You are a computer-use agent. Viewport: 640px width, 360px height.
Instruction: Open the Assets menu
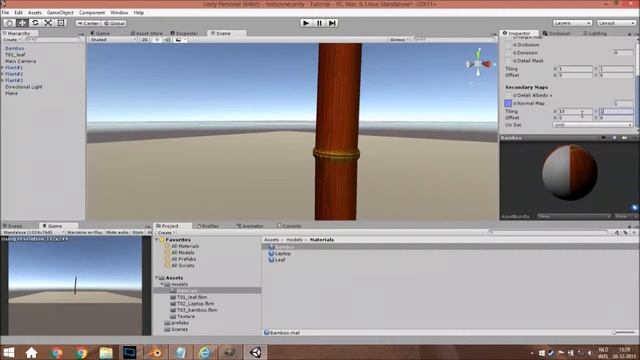coord(35,13)
